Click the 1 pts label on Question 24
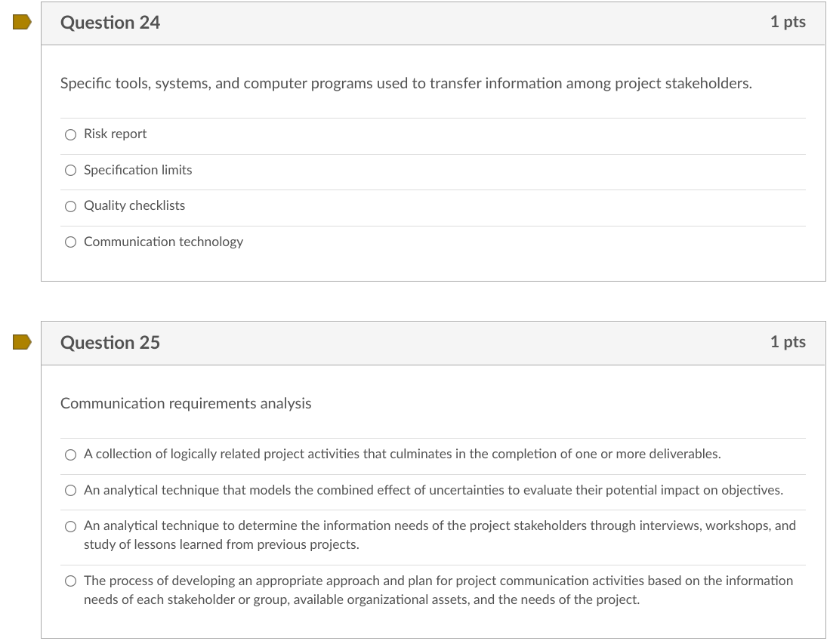Viewport: 830px width, 644px height. click(788, 22)
